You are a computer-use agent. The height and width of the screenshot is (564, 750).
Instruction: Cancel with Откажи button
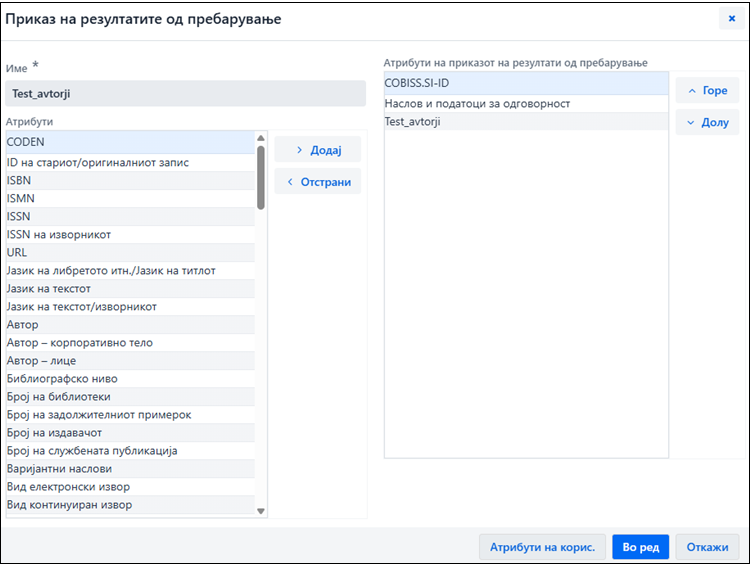pos(707,547)
